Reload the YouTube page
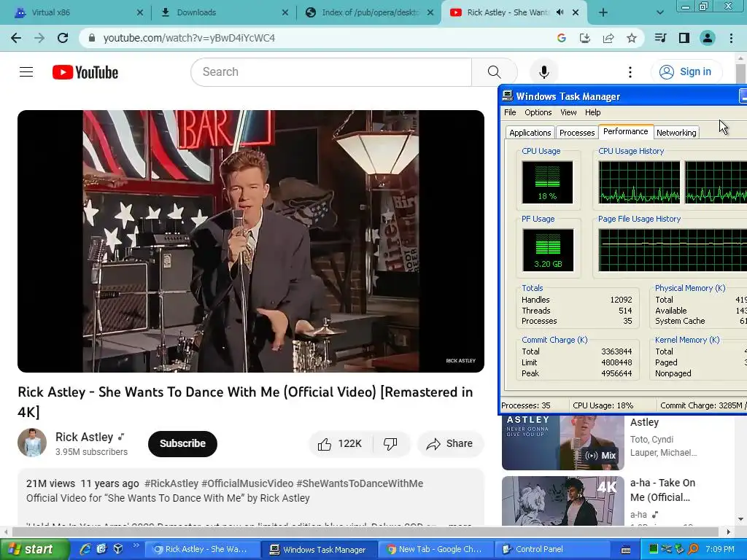This screenshot has width=747, height=560. click(63, 38)
